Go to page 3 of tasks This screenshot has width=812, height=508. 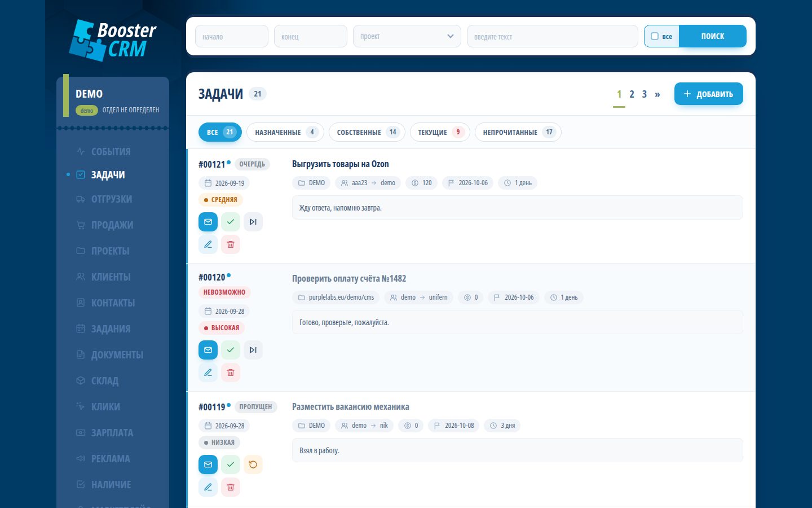point(645,94)
